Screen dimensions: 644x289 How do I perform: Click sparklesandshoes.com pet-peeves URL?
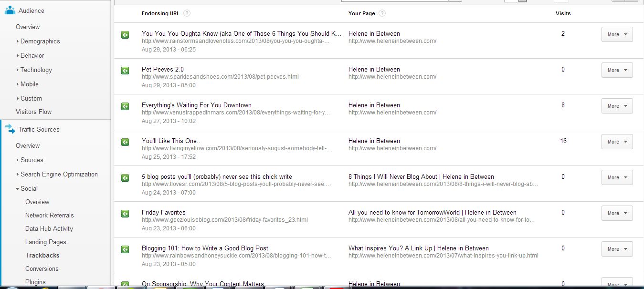220,77
